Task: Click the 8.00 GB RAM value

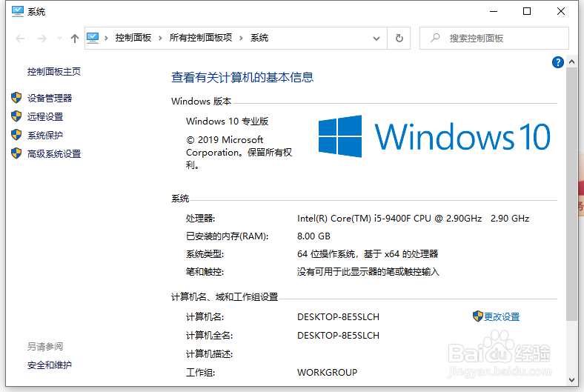Action: tap(313, 236)
